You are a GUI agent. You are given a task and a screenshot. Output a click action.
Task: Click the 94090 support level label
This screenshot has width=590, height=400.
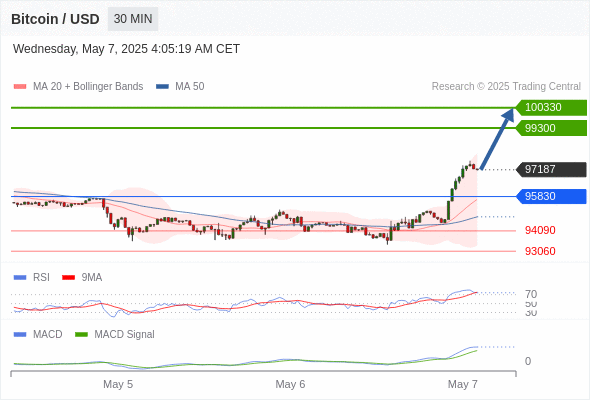[540, 230]
